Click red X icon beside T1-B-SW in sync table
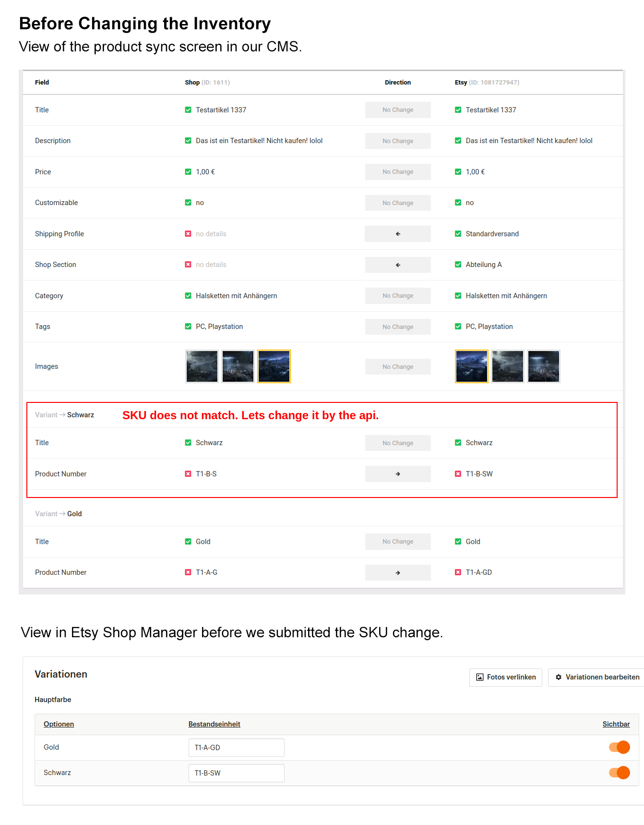 pyautogui.click(x=458, y=474)
